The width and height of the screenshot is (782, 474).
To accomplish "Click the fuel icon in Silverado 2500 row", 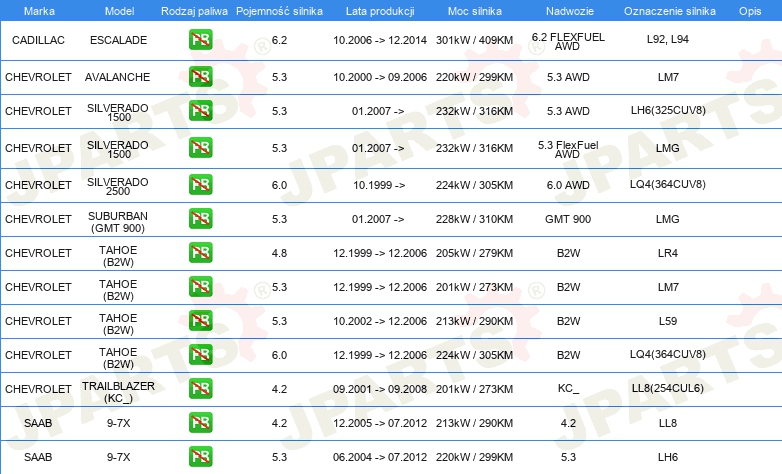I will 200,185.
